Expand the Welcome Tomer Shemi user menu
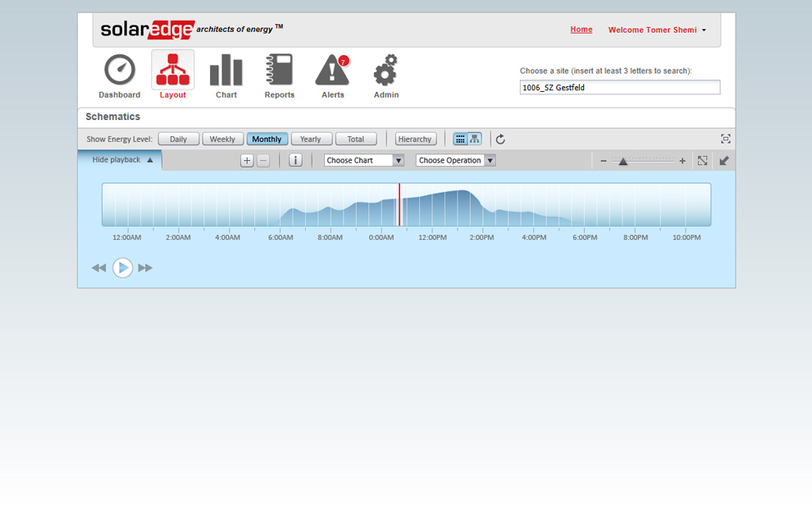Screen dimensions: 812x509 (x=657, y=30)
